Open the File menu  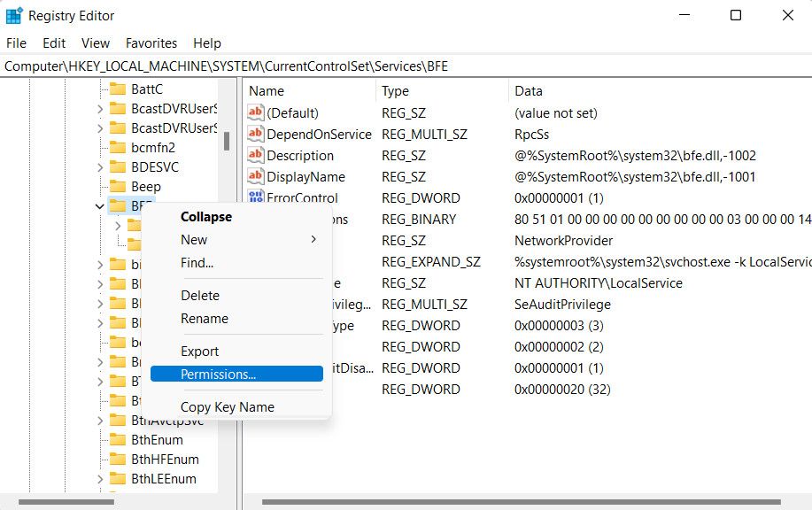click(x=16, y=43)
